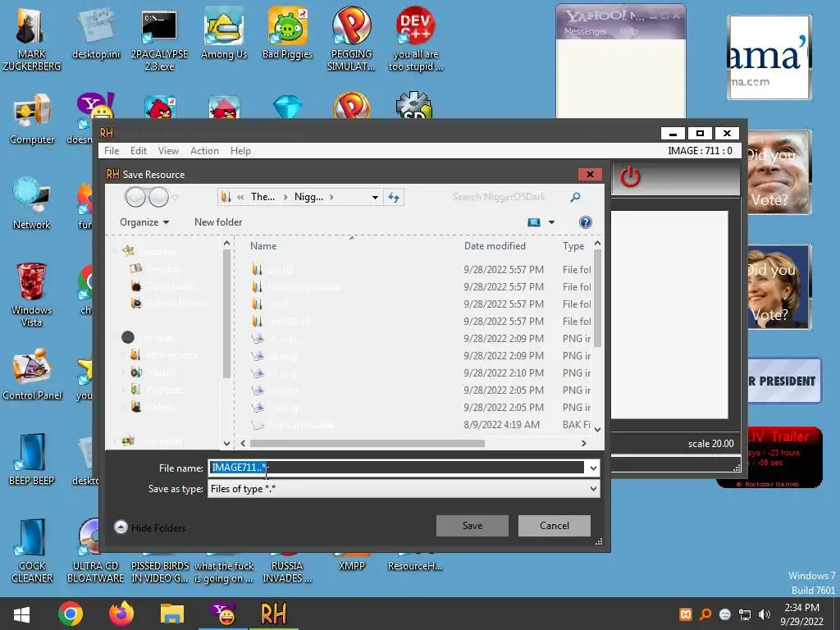Select the Bad Piggies desktop icon
This screenshot has height=630, width=840.
pos(288,34)
